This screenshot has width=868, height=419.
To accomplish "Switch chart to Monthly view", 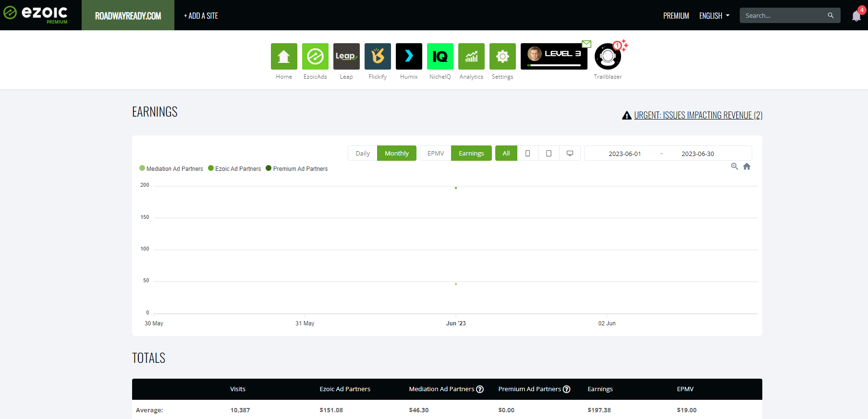I will pyautogui.click(x=397, y=153).
